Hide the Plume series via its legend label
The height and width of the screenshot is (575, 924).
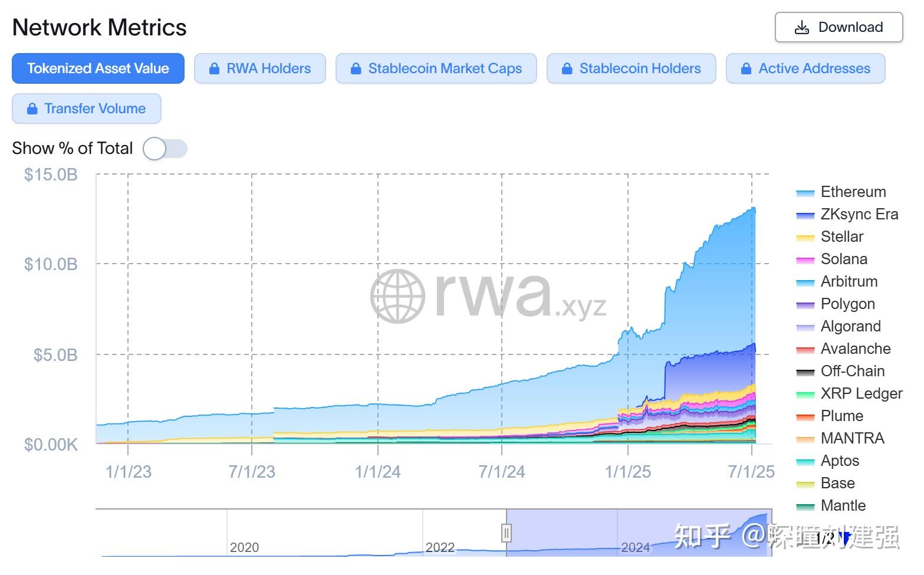[842, 416]
